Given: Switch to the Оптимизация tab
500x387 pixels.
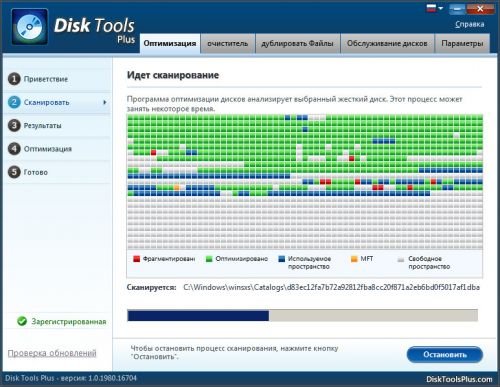Looking at the screenshot, I should click(170, 43).
